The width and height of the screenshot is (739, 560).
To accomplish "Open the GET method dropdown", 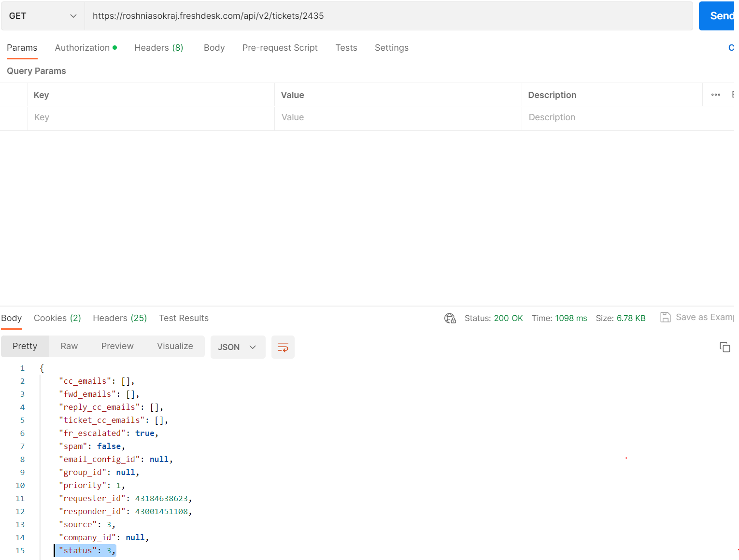I will [x=43, y=16].
